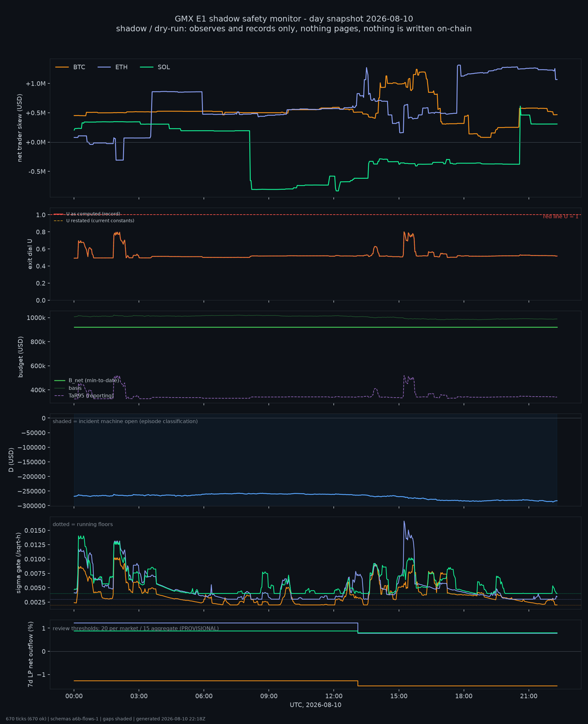Click the 'net trader skew (USD)' axis label
588x724 pixels.
[20, 128]
